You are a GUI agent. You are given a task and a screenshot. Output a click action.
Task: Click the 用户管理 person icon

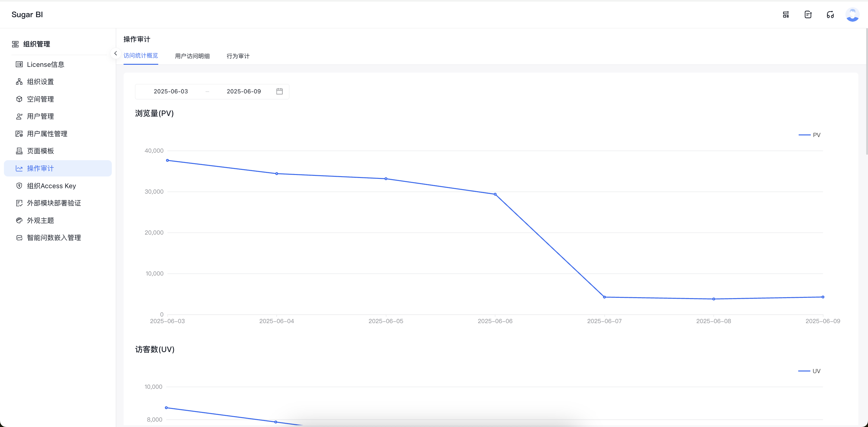click(x=19, y=116)
